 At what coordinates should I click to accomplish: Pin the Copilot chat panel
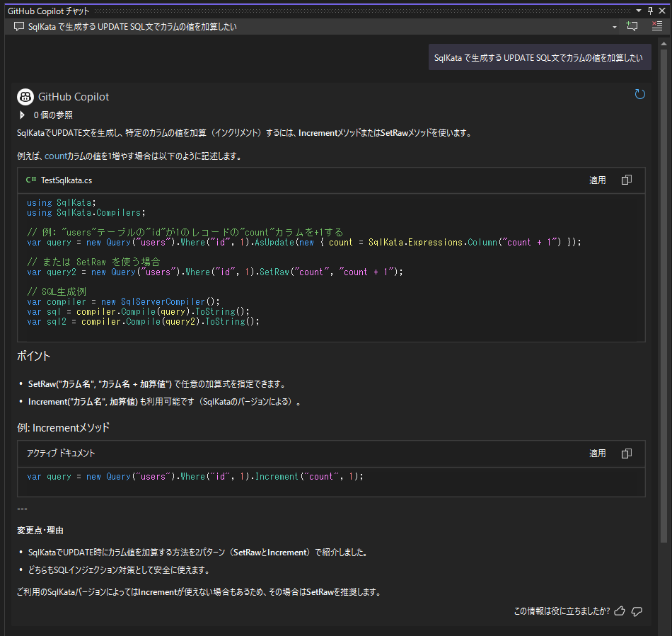click(x=650, y=11)
